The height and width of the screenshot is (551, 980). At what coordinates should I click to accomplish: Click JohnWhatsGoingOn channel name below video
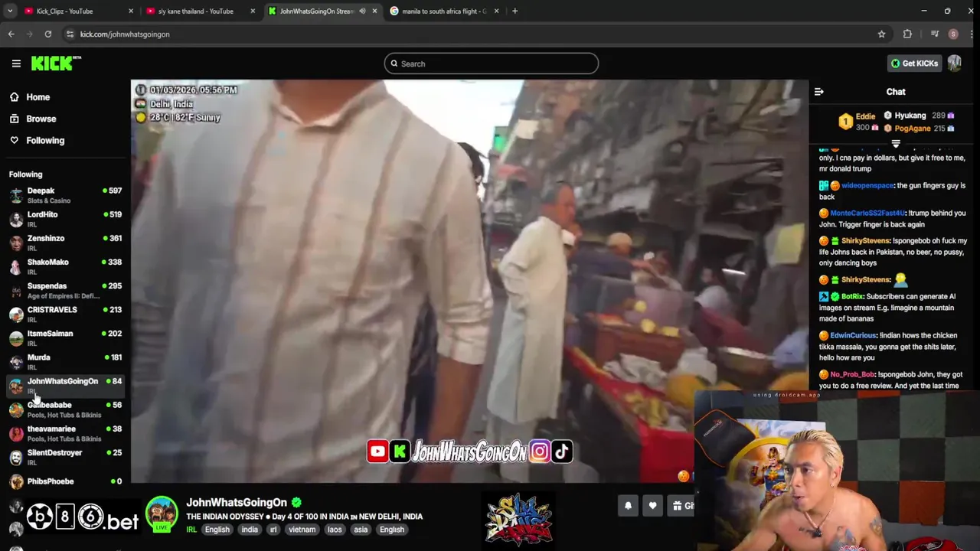[x=237, y=502]
